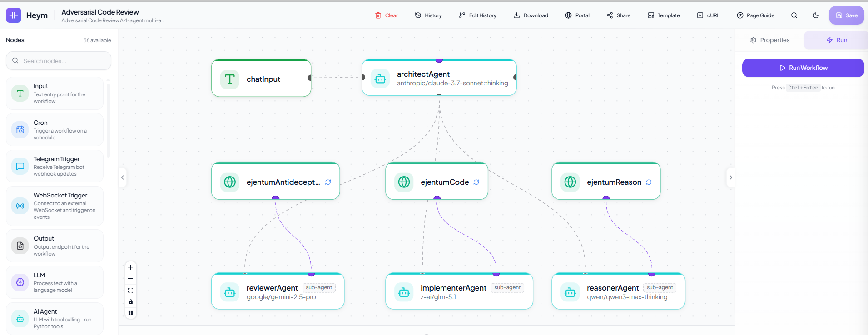868x335 pixels.
Task: Select the reviewerAgent node
Action: [x=278, y=291]
